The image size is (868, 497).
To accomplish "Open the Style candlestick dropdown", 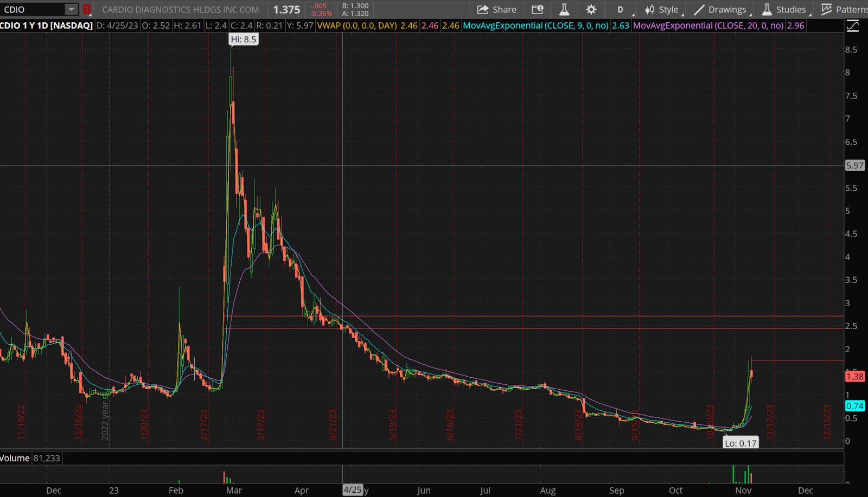I will pyautogui.click(x=662, y=9).
